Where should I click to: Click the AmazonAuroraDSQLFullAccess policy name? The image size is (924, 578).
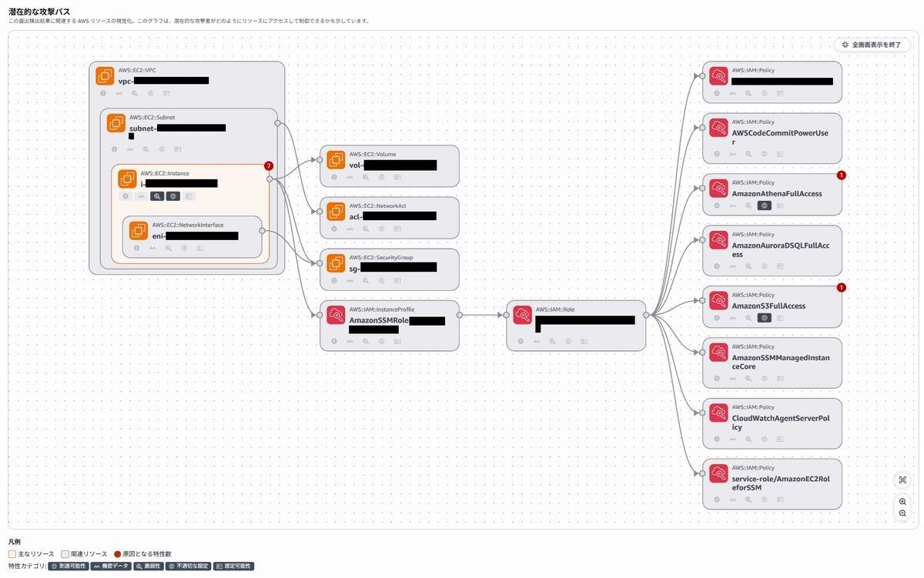click(x=781, y=249)
